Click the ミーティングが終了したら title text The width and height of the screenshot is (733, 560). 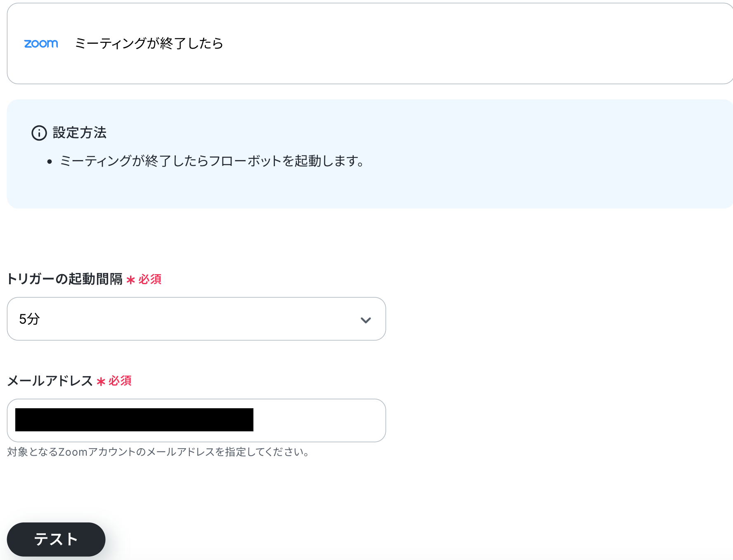pos(149,43)
